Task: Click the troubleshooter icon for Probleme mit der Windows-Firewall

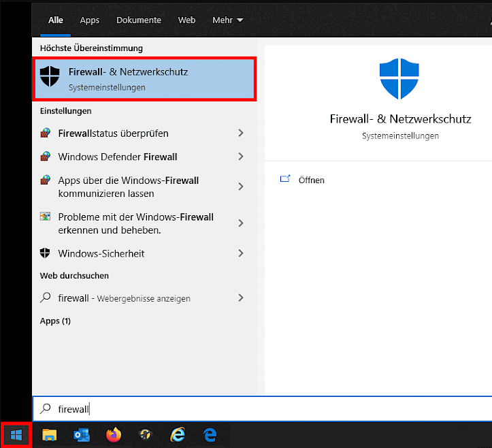Action: pos(46,217)
